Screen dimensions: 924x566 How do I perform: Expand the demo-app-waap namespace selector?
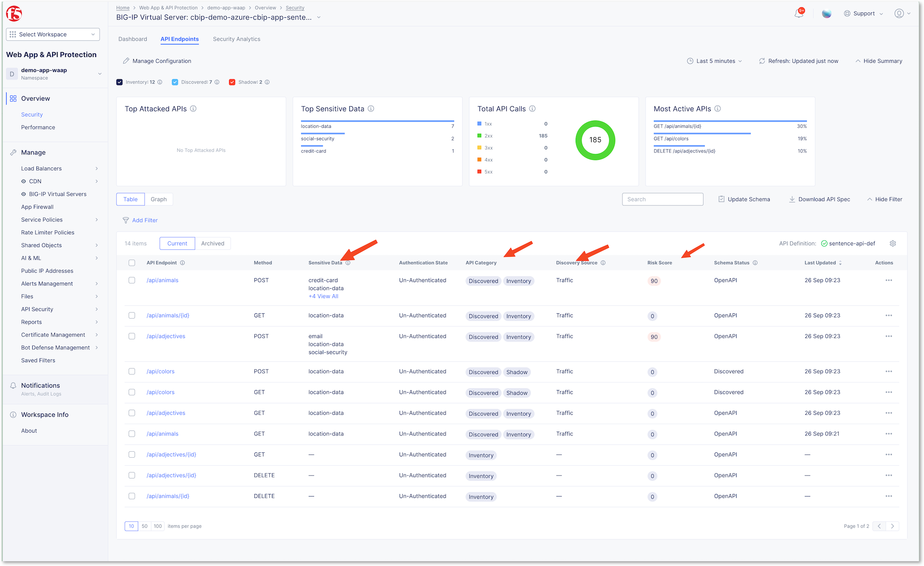coord(100,74)
